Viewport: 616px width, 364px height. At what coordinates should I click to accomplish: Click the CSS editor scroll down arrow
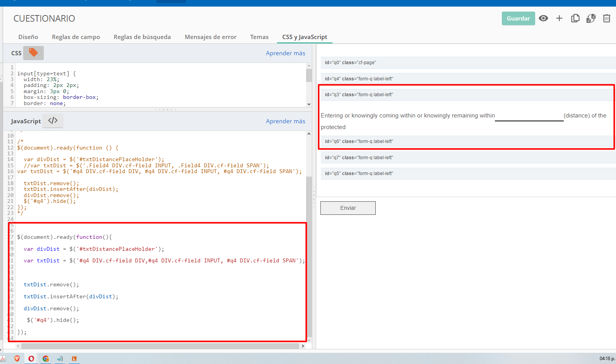pyautogui.click(x=309, y=104)
